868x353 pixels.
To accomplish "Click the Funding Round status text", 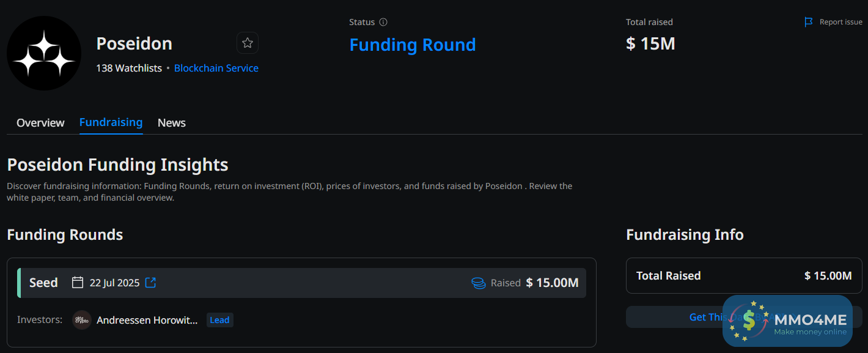I will tap(413, 45).
